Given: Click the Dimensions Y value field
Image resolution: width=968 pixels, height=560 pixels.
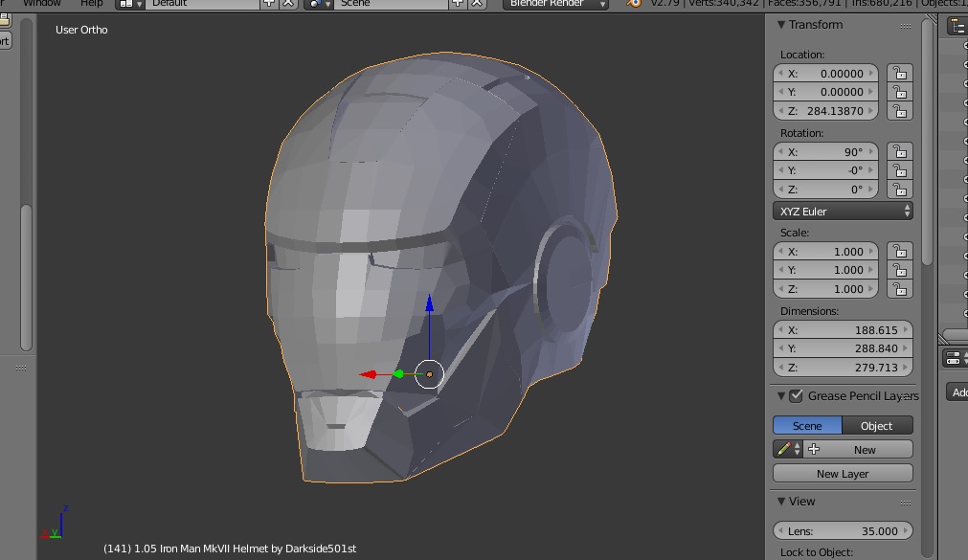Looking at the screenshot, I should (842, 349).
